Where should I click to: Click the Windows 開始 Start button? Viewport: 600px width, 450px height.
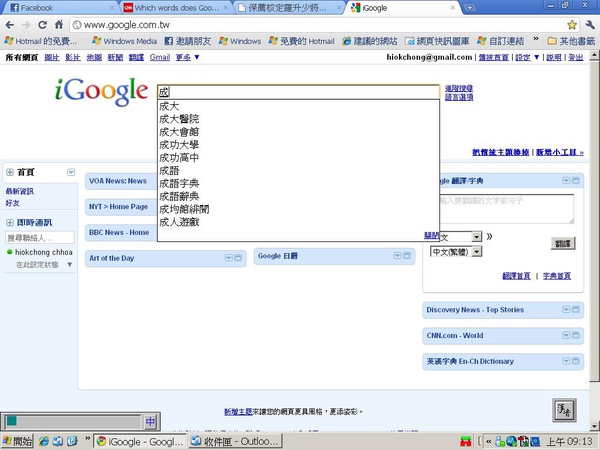18,441
